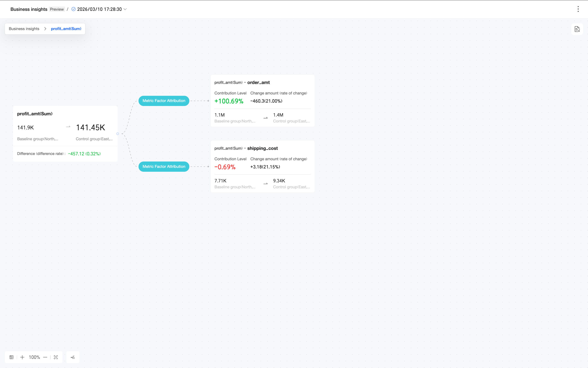Click the Business insights header title
The width and height of the screenshot is (588, 368).
tap(29, 9)
